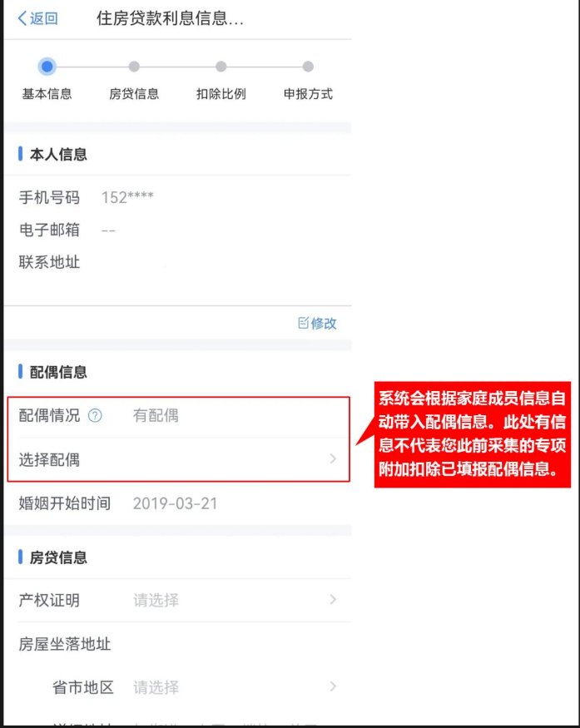Viewport: 580px width, 728px height.
Task: Expand the 选择配偶 row chevron
Action: point(333,459)
